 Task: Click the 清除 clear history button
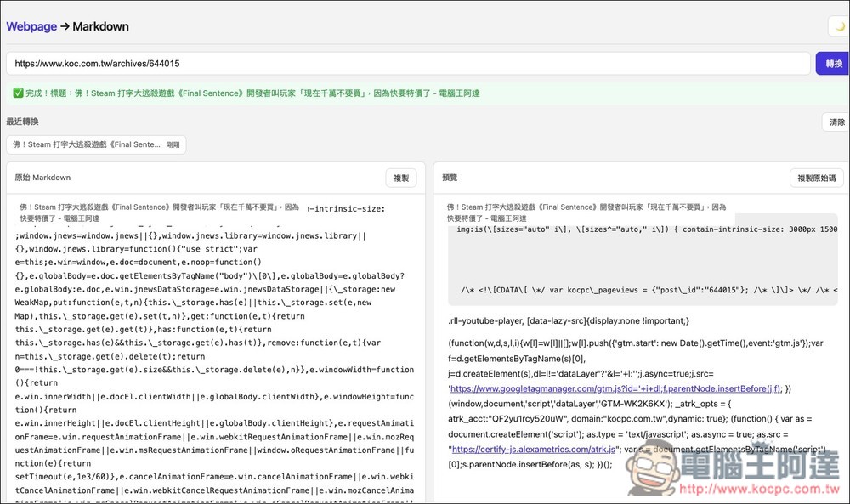[836, 122]
